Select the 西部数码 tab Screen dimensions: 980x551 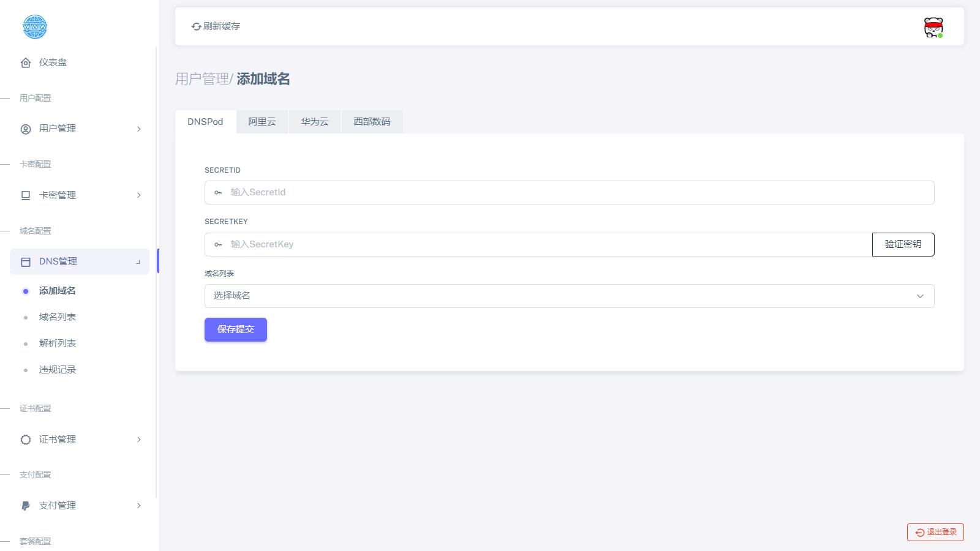(x=371, y=122)
